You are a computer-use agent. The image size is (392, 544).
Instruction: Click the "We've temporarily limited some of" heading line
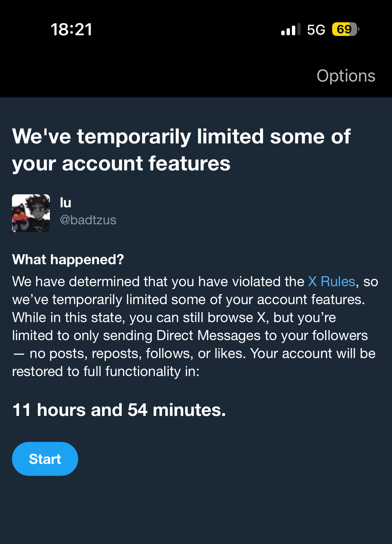click(x=181, y=136)
